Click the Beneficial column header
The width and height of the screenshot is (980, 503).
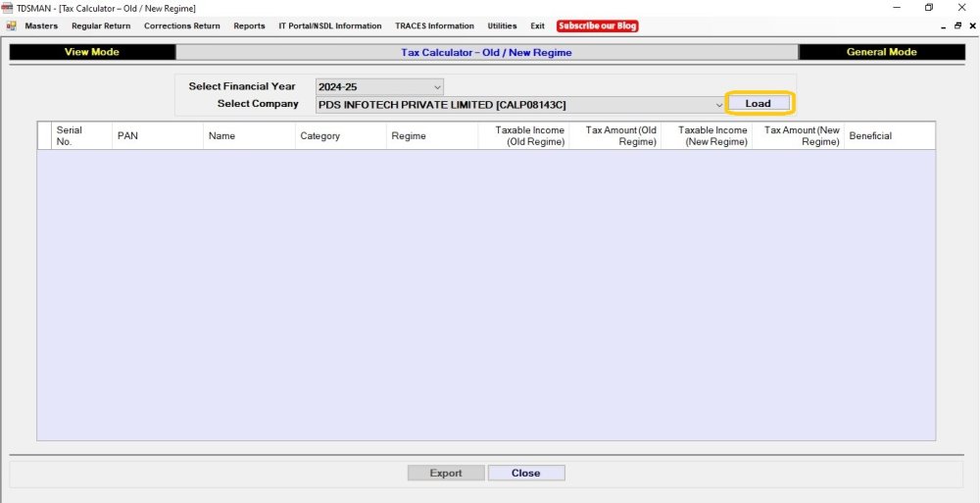(x=890, y=135)
